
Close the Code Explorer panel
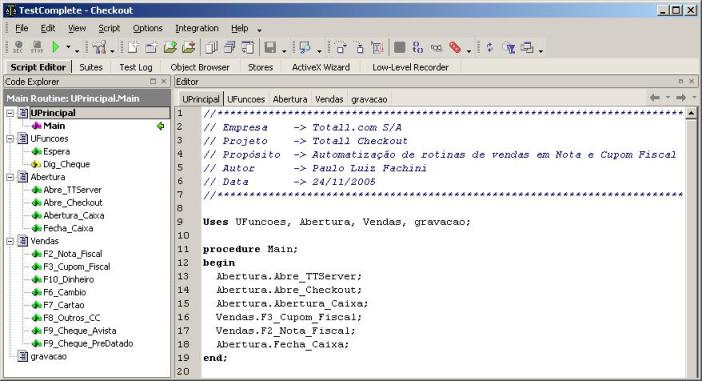[164, 81]
